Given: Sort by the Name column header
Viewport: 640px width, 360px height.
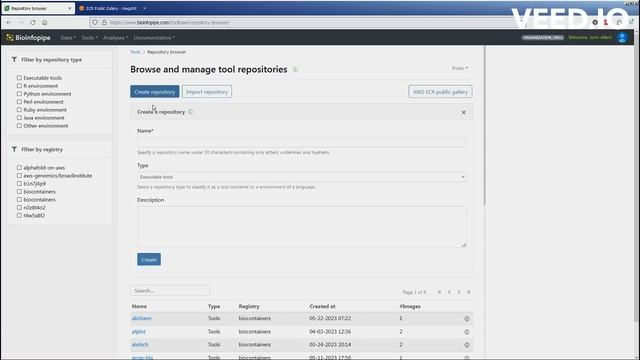Looking at the screenshot, I should click(x=139, y=306).
